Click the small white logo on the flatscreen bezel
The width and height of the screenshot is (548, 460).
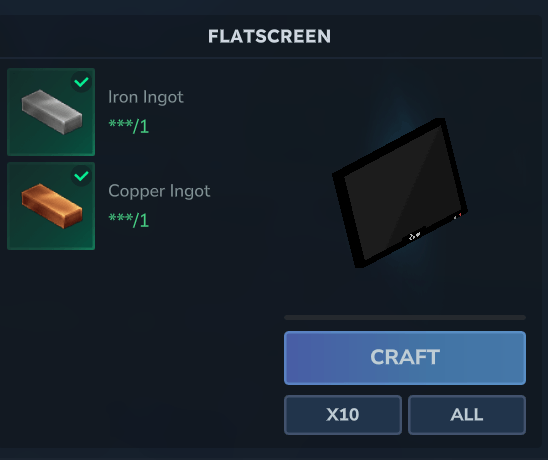[414, 236]
